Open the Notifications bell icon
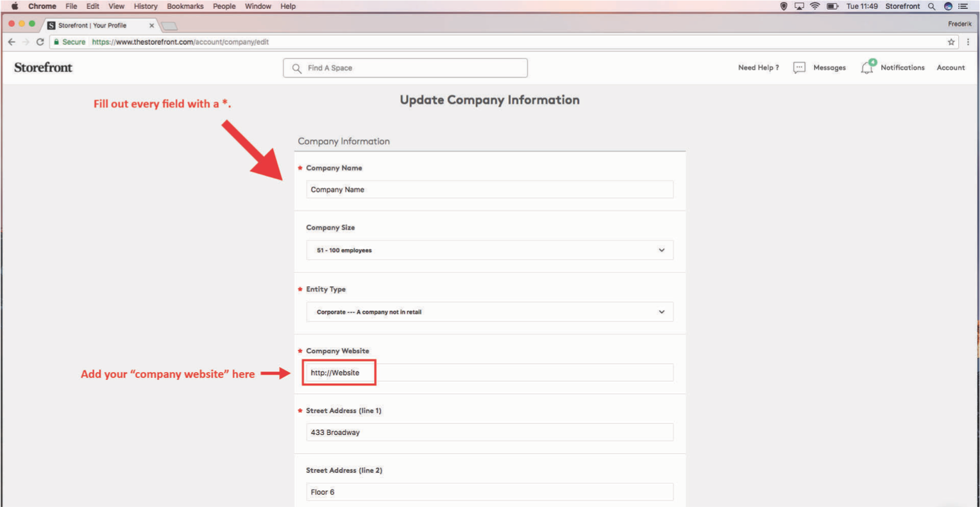Image resolution: width=980 pixels, height=507 pixels. click(x=867, y=67)
